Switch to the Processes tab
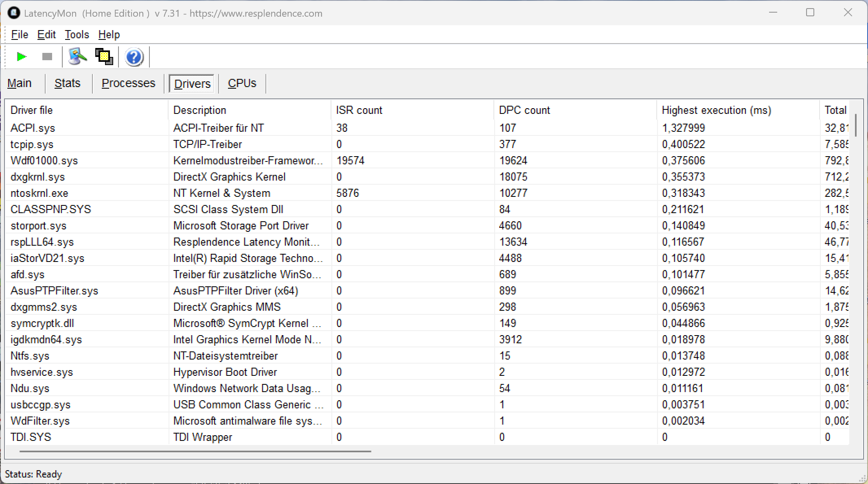Image resolution: width=868 pixels, height=484 pixels. tap(128, 83)
